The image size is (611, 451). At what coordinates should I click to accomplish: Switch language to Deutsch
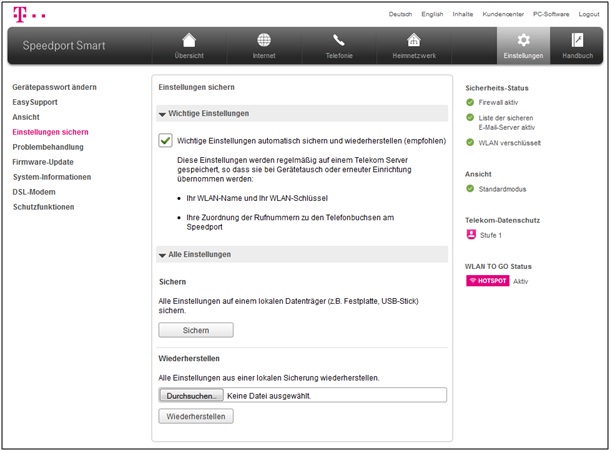(x=400, y=14)
